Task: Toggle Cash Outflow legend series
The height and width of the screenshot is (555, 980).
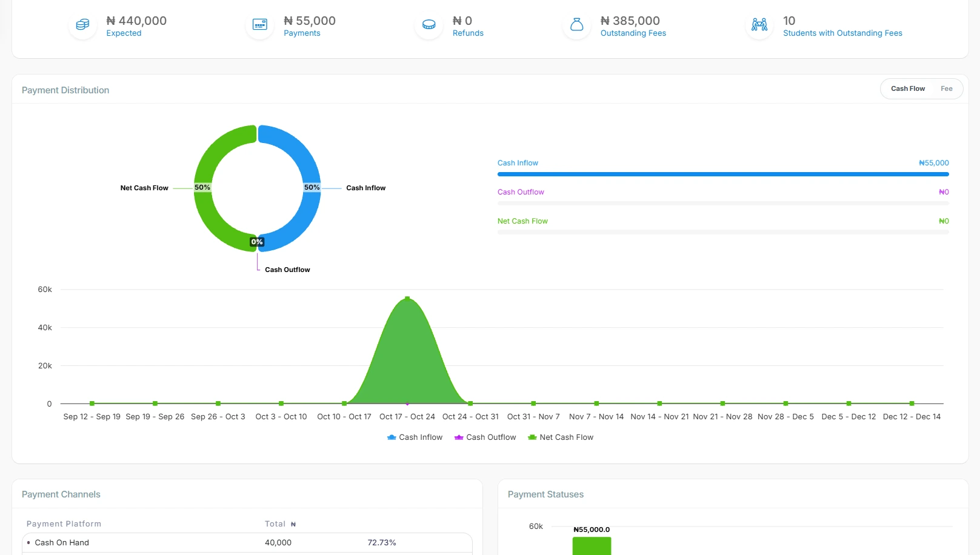Action: click(485, 437)
